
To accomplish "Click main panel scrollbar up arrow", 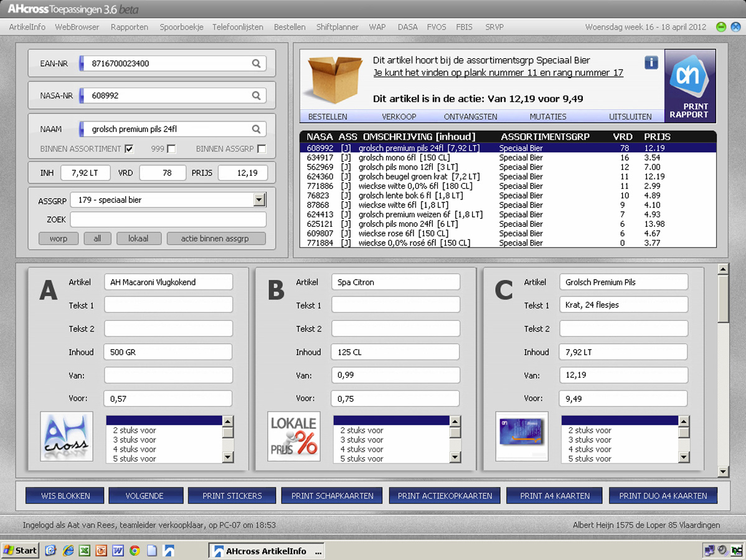I will [x=723, y=269].
